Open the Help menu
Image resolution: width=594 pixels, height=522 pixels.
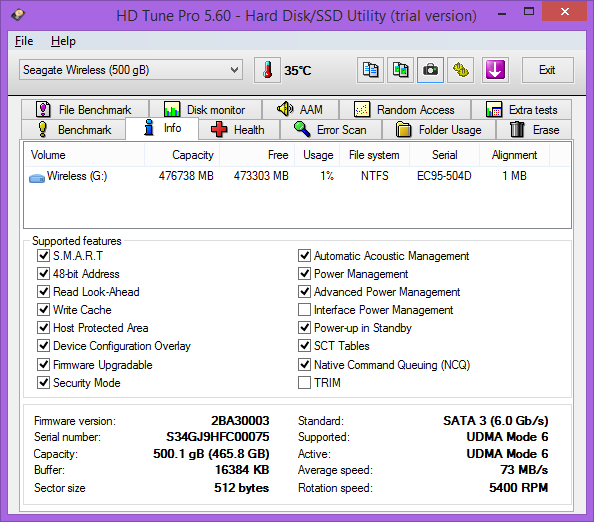tap(63, 41)
